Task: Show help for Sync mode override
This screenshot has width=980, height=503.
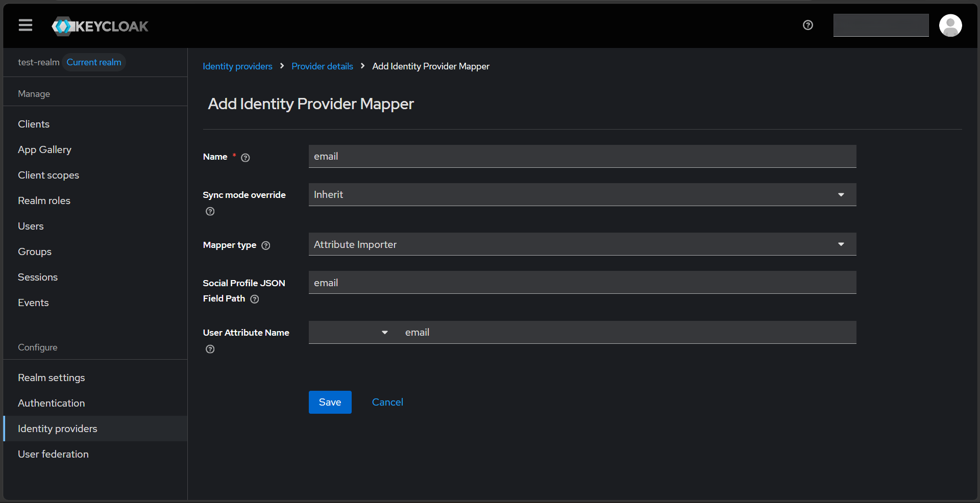Action: tap(210, 211)
